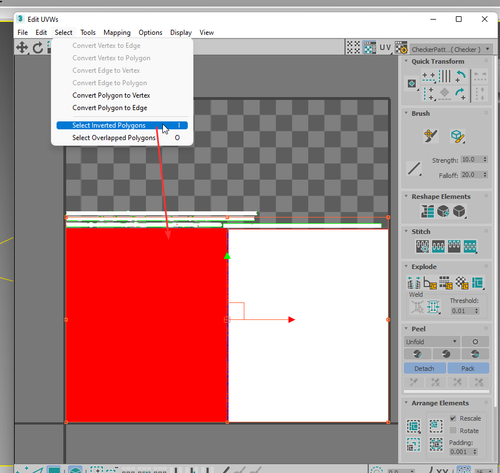Adjust the Padding spinner arrows
This screenshot has height=473, width=500.
tap(475, 452)
